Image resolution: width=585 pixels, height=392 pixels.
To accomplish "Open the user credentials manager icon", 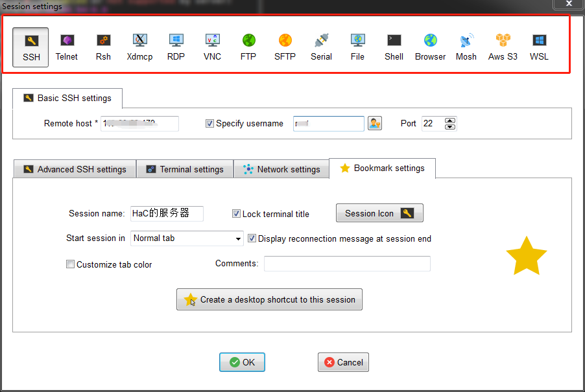I will tap(375, 123).
